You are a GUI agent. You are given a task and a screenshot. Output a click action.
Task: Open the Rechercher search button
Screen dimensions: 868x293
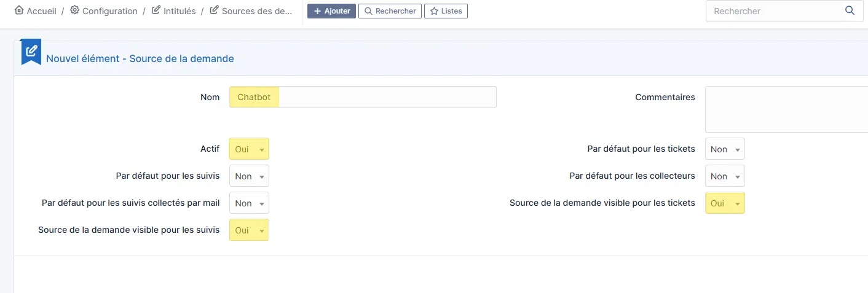[390, 11]
